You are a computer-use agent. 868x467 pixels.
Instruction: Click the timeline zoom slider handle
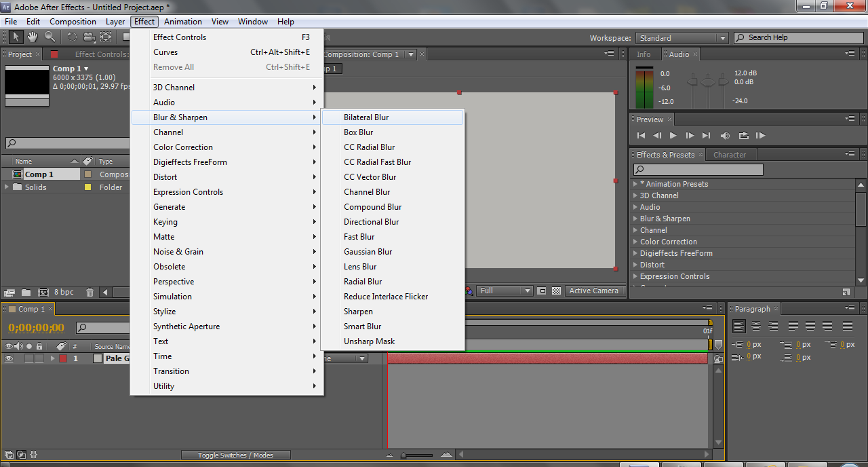click(x=403, y=455)
